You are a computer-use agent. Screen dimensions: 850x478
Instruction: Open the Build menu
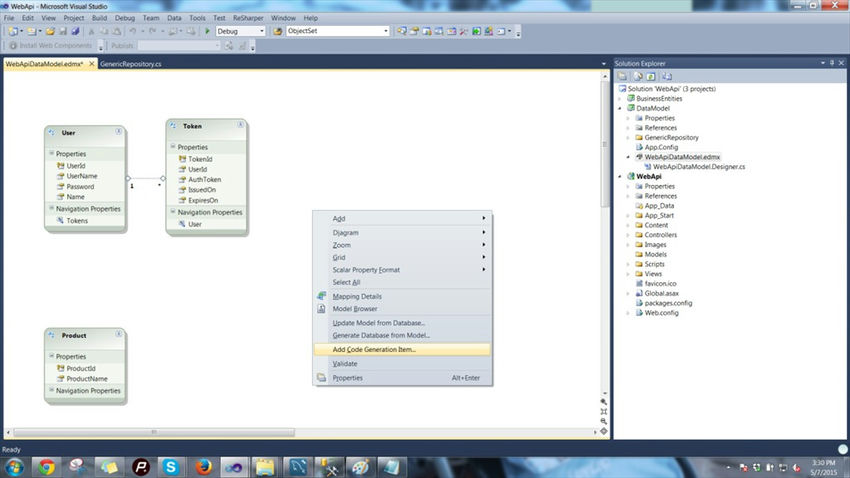tap(99, 18)
